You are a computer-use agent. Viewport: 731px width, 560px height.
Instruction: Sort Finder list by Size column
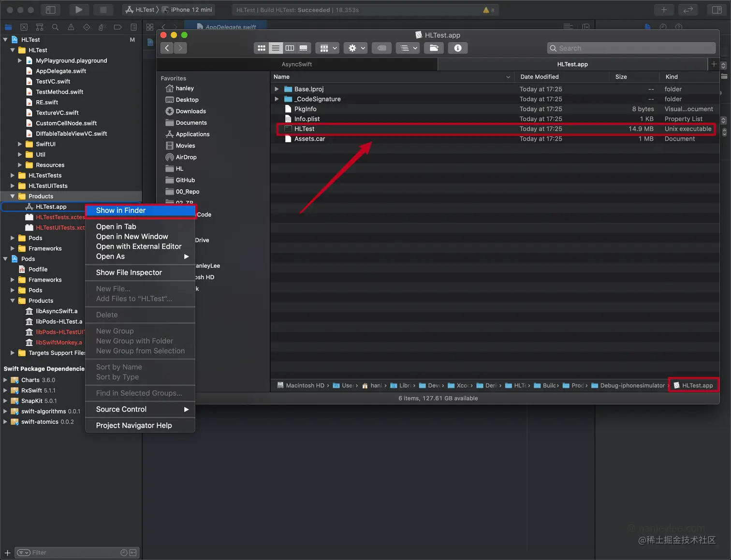(x=634, y=77)
